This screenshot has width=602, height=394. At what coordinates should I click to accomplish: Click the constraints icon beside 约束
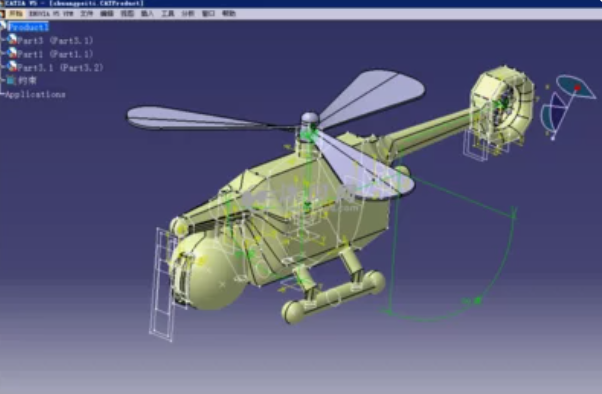pyautogui.click(x=11, y=80)
